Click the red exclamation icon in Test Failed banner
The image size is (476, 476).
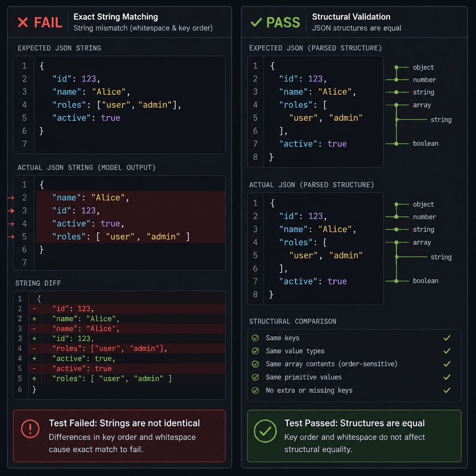[x=30, y=429]
